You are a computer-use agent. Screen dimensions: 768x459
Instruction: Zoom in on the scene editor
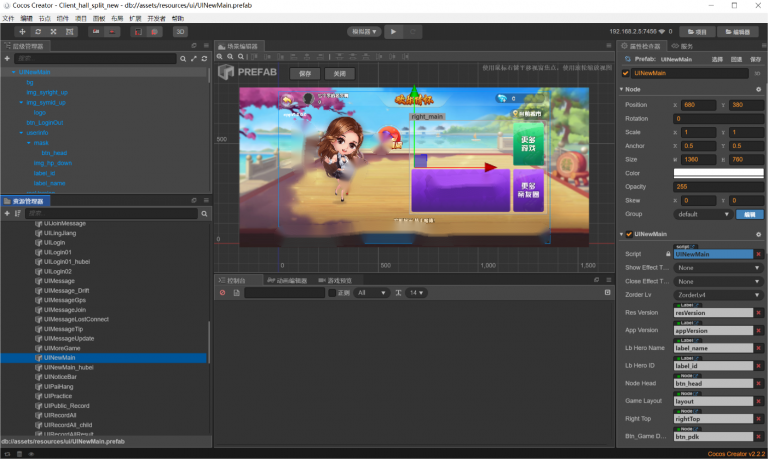[220, 57]
